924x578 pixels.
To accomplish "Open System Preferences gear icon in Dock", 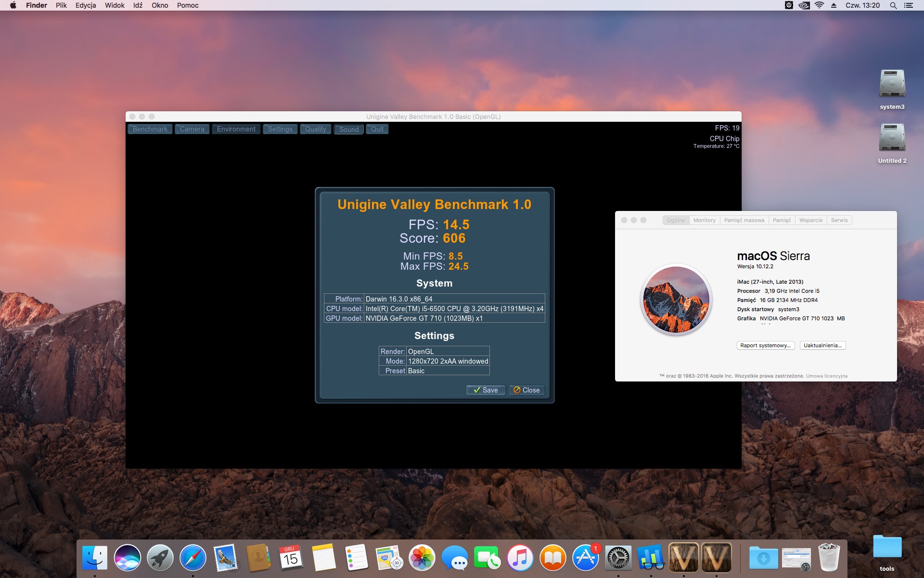I will [618, 558].
